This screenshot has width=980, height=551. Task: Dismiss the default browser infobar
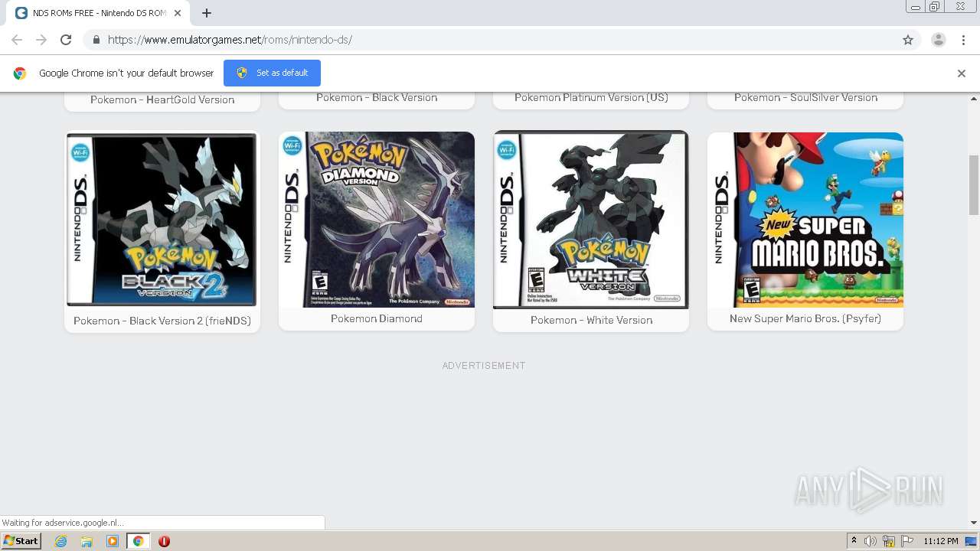tap(962, 73)
